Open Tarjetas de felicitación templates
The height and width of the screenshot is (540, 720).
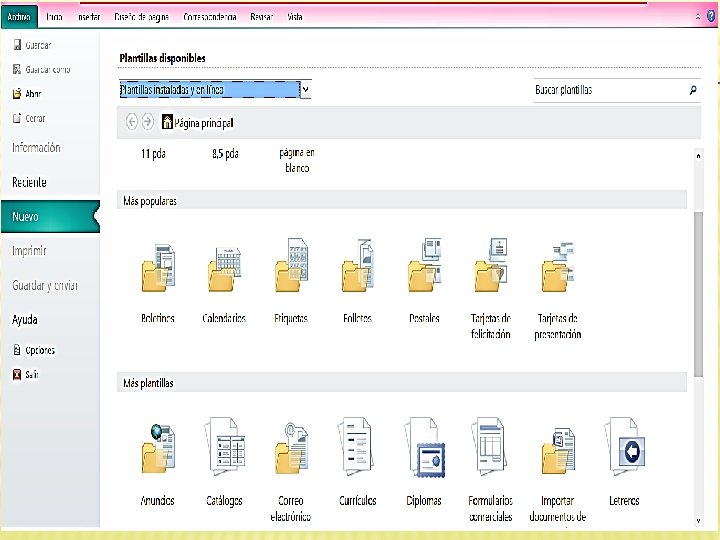[x=490, y=265]
